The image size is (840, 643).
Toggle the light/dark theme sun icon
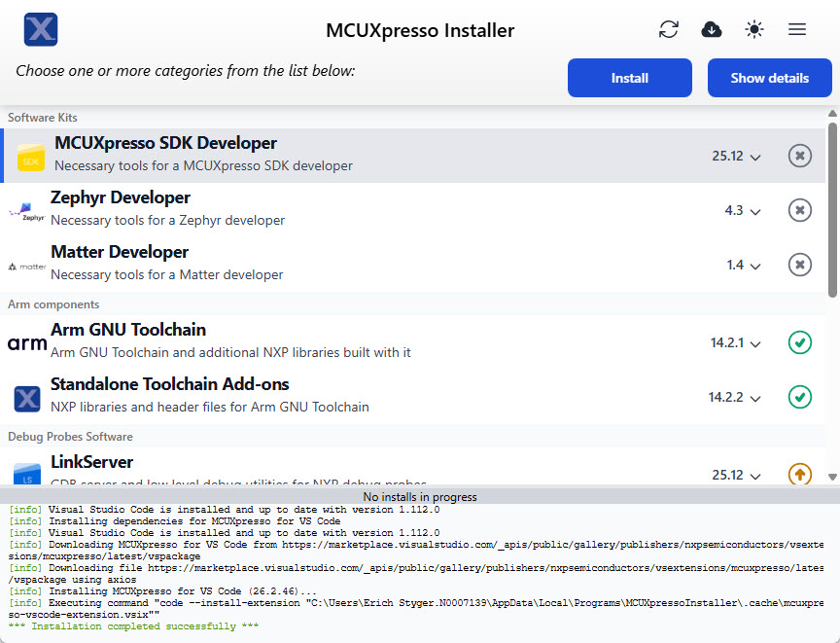click(754, 30)
